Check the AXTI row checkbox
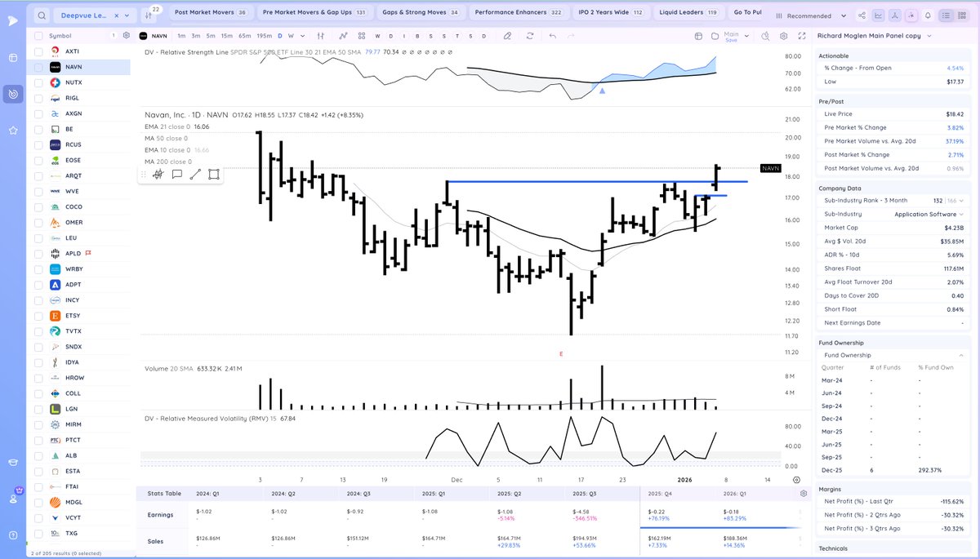Image resolution: width=980 pixels, height=559 pixels. (38, 51)
